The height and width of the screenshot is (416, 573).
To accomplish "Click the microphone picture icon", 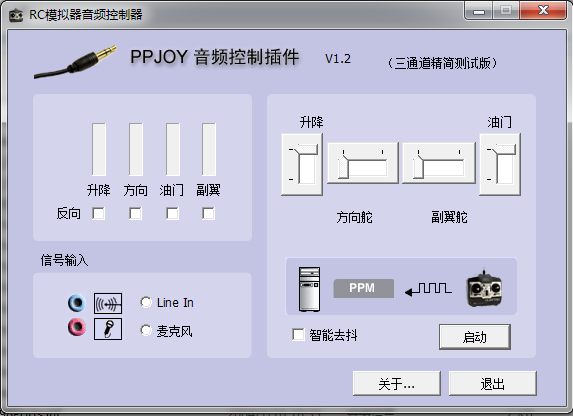I will click(x=108, y=329).
